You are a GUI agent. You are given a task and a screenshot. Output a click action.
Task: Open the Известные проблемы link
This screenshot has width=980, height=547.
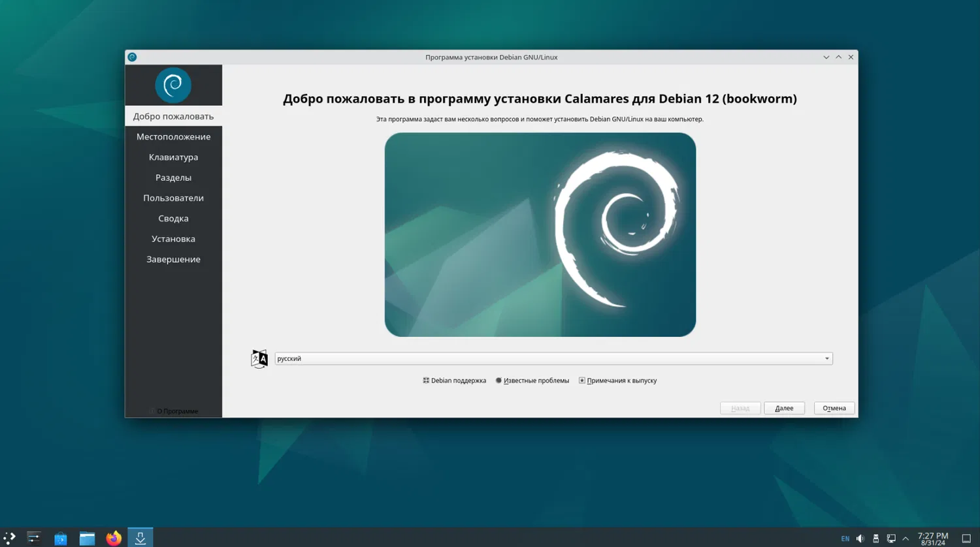click(532, 381)
